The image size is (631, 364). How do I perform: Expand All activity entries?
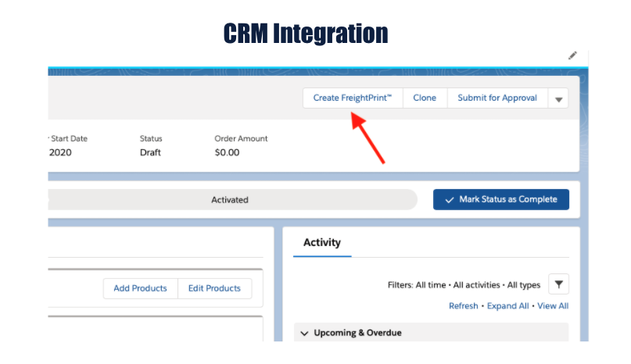(x=508, y=306)
